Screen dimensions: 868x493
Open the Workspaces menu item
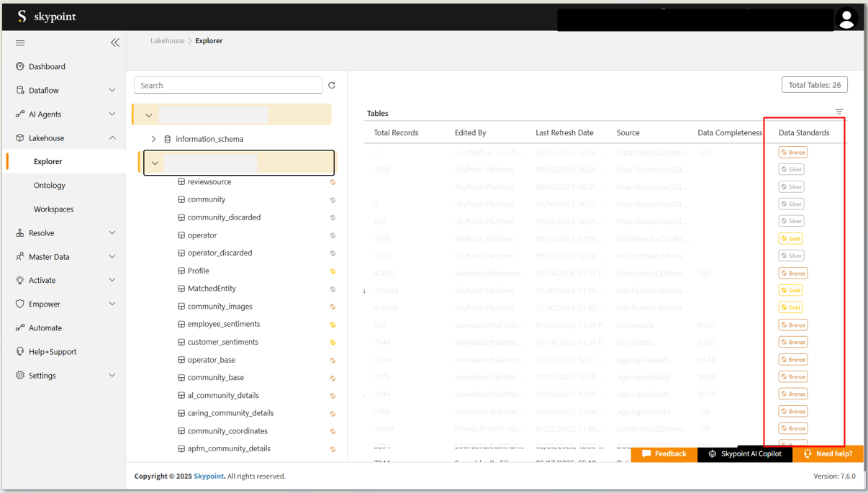point(53,209)
